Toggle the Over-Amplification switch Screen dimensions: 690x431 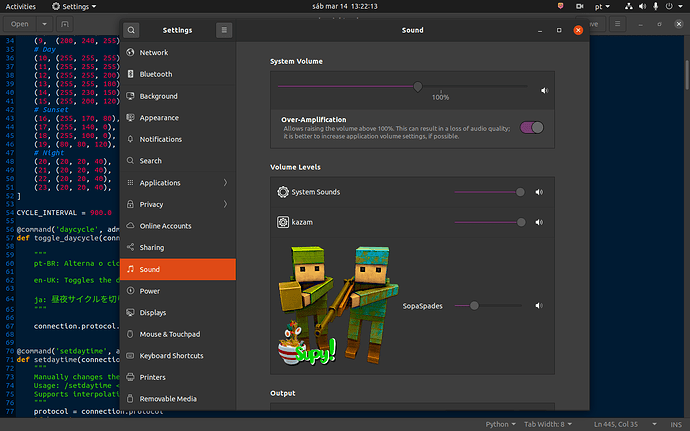(x=532, y=127)
